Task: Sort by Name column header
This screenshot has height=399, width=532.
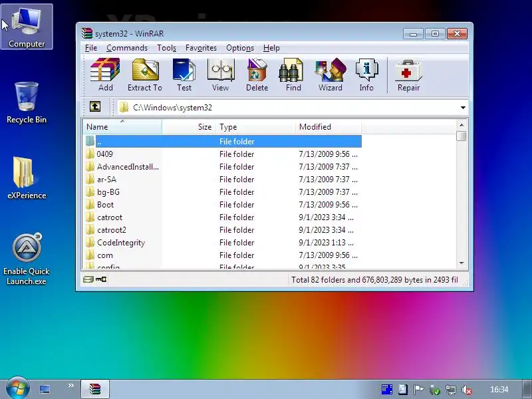Action: tap(122, 126)
